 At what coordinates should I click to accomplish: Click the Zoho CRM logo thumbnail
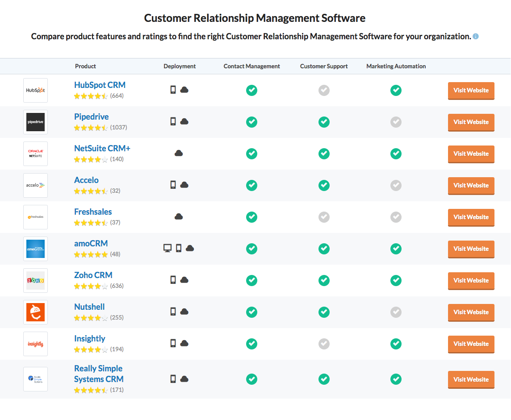pos(35,280)
